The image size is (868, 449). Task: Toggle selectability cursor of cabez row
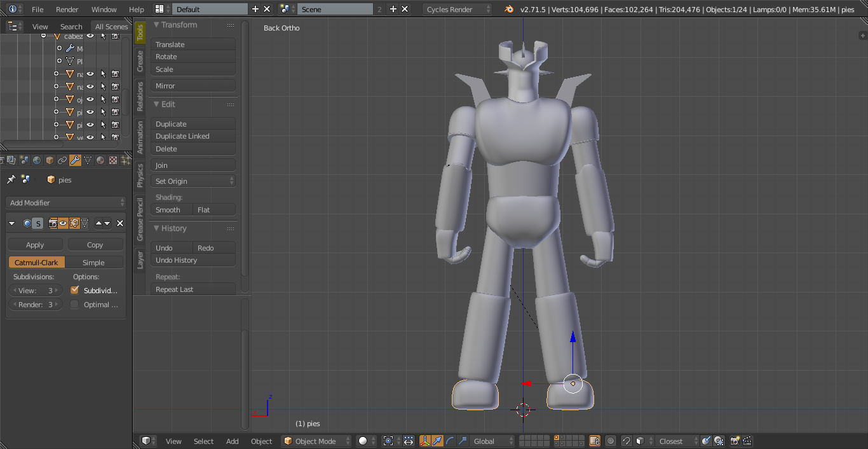[x=103, y=36]
